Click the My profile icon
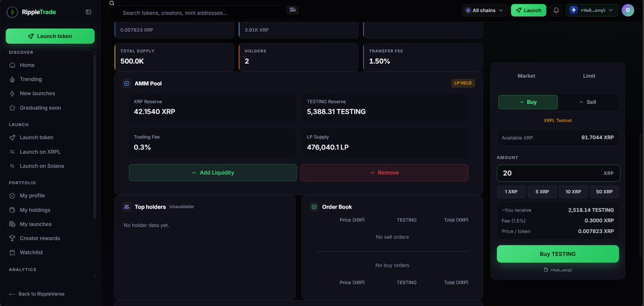The width and height of the screenshot is (644, 306). click(x=12, y=196)
